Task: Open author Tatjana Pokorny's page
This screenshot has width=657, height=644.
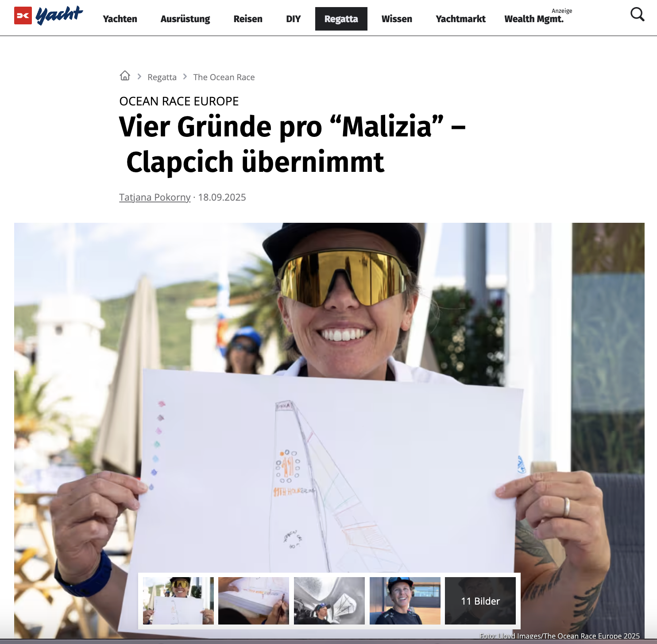Action: click(155, 197)
